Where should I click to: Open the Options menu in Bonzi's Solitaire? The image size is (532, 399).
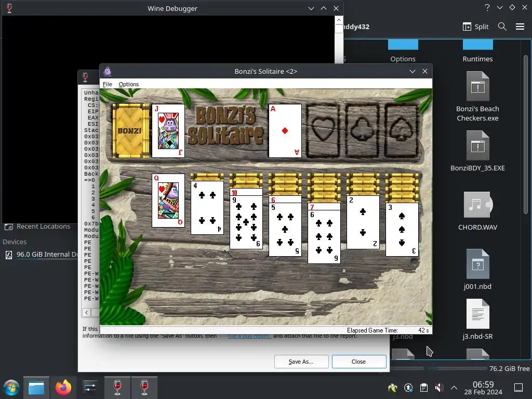(x=129, y=84)
